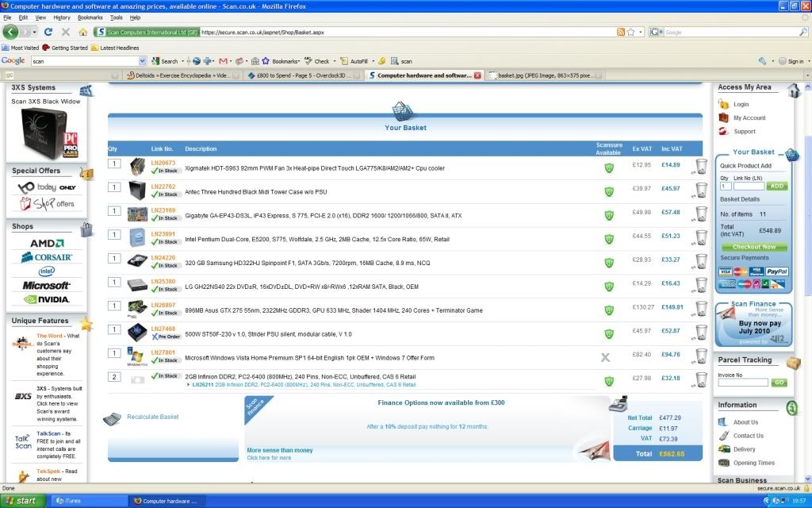Screen dimensions: 812x508
Task: Click quantity field for 2GB Infinion DDR2
Action: (114, 377)
